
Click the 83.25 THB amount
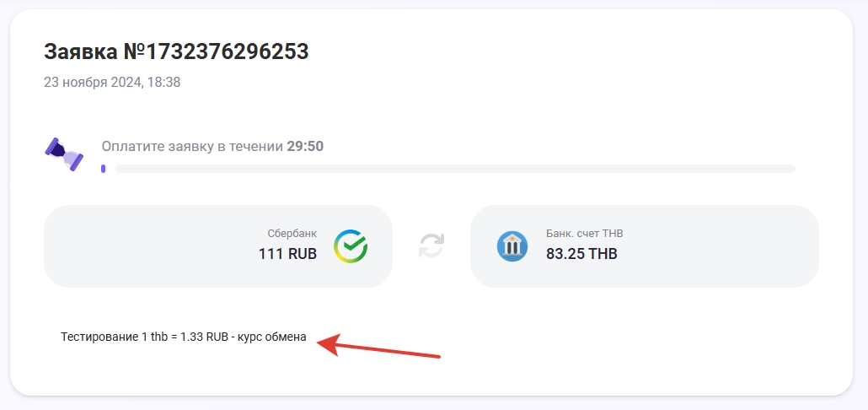click(581, 253)
